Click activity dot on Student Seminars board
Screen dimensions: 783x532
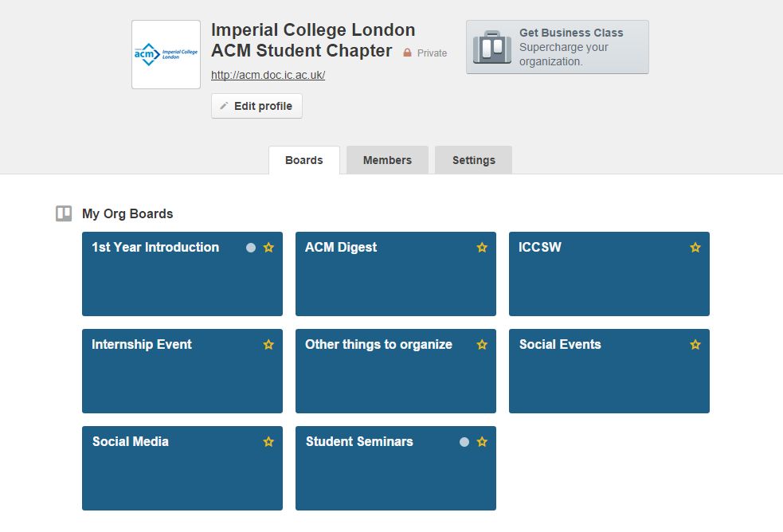464,442
